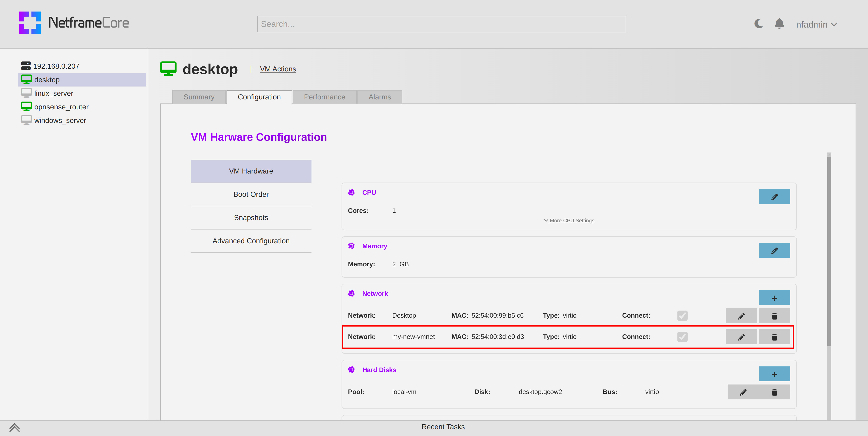Expand Recent Tasks with double-chevron icon
Screen dimensions: 868x436
point(14,428)
